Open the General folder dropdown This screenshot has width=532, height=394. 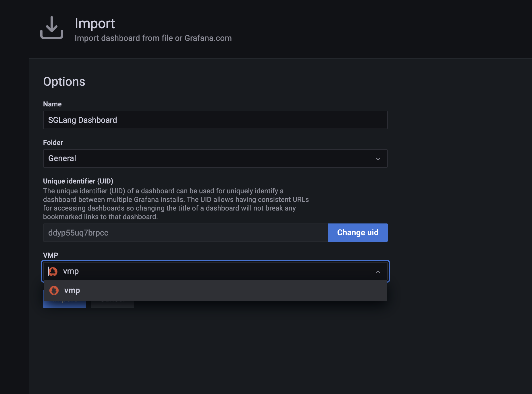(215, 158)
